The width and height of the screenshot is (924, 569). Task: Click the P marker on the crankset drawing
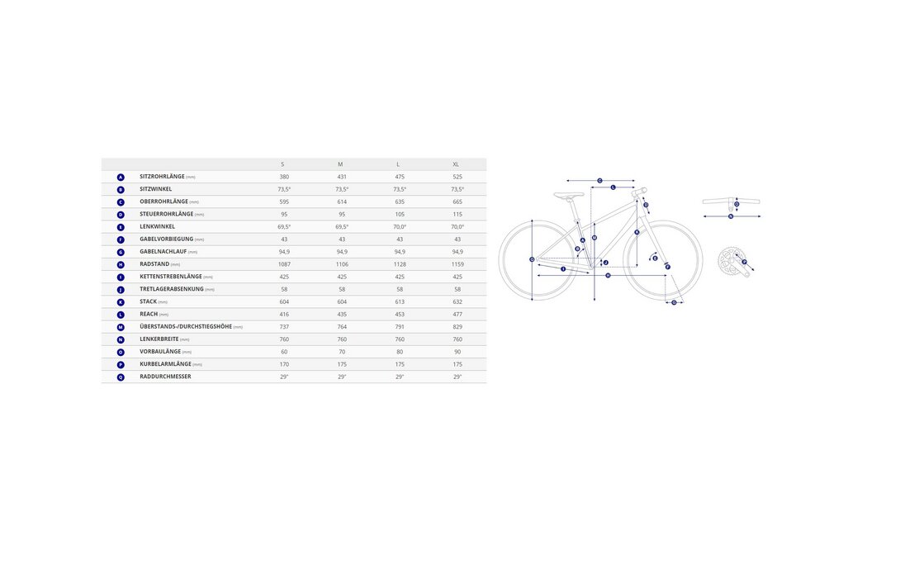[744, 262]
